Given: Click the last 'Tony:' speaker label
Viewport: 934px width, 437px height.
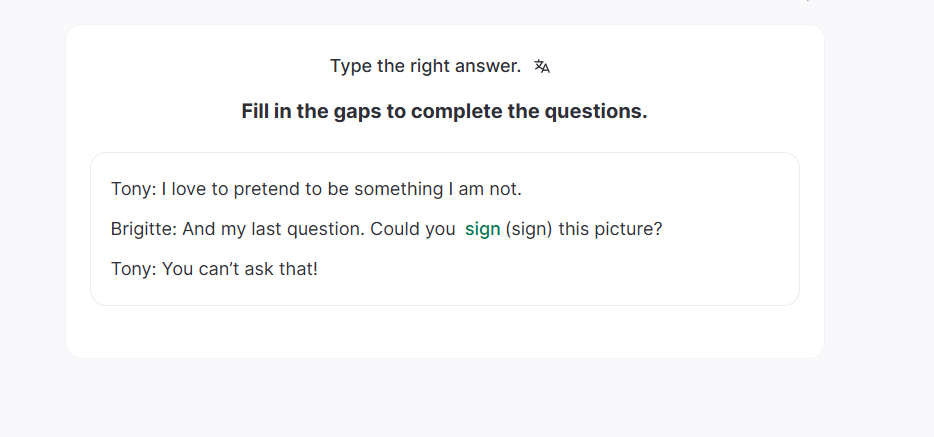Looking at the screenshot, I should [x=133, y=269].
